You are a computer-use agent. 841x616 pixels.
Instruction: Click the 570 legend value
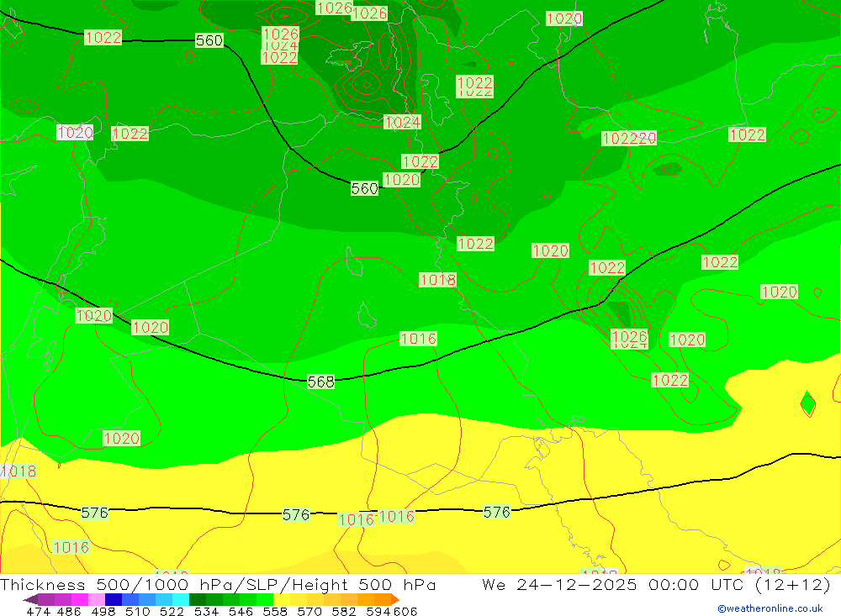(309, 612)
